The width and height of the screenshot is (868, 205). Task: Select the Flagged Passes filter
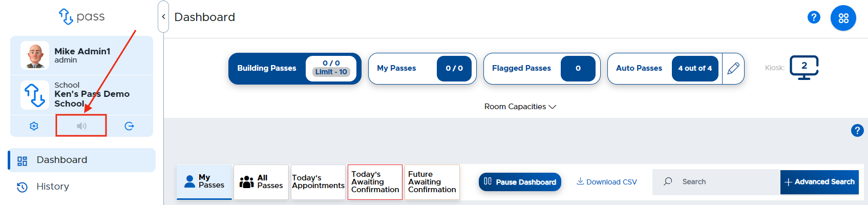542,68
